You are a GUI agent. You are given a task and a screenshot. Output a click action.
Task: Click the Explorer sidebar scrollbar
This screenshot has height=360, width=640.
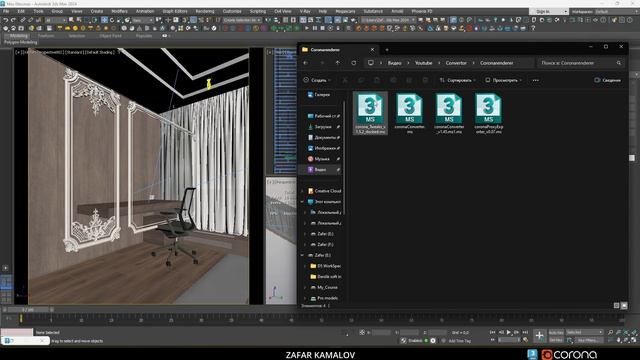coord(344,157)
